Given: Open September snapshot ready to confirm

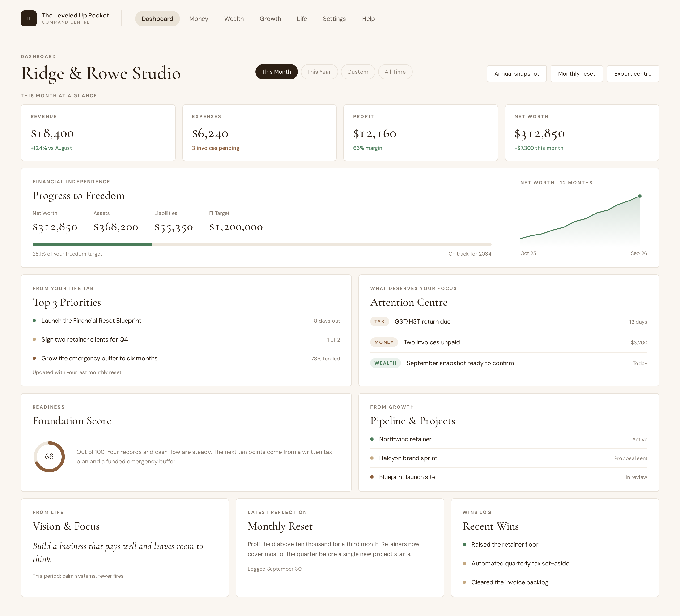Looking at the screenshot, I should (x=509, y=363).
